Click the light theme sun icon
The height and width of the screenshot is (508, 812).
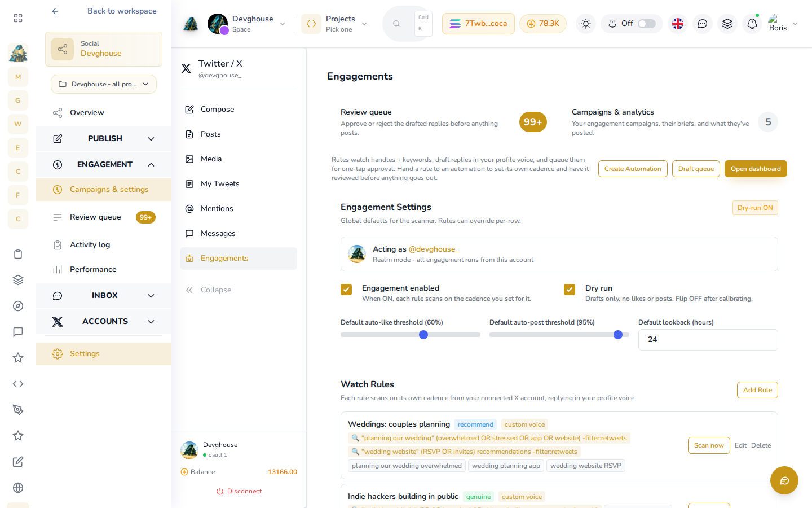point(586,24)
